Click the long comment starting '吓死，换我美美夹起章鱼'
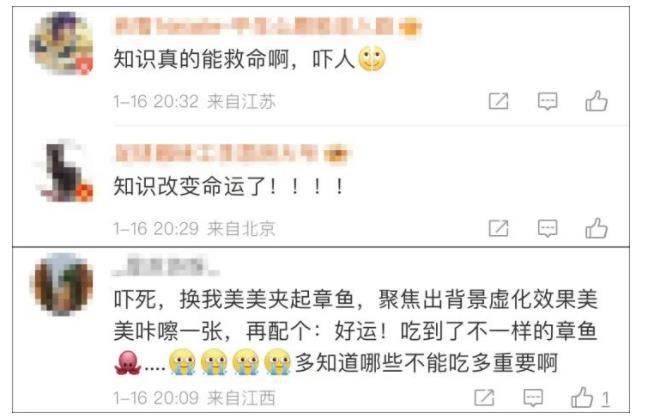 point(356,331)
